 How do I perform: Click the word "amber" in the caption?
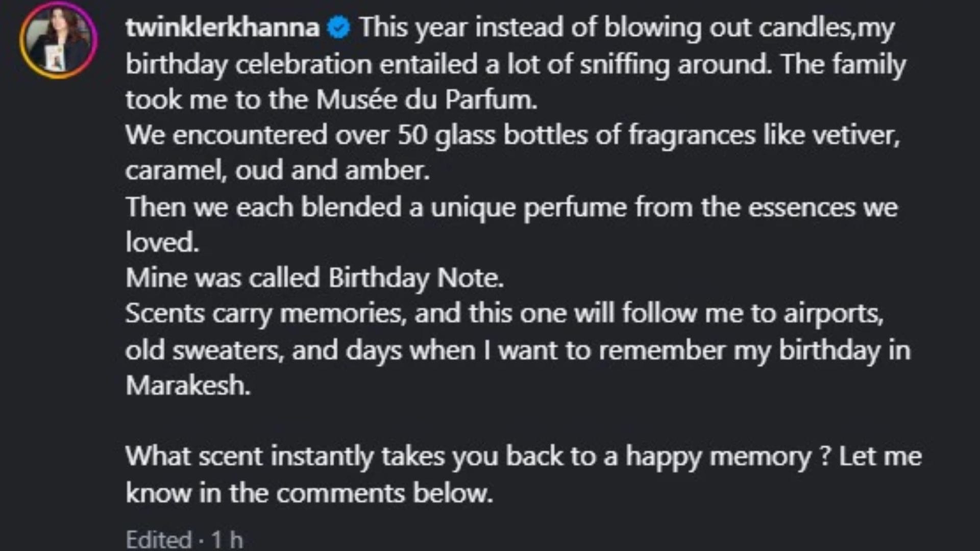(386, 171)
